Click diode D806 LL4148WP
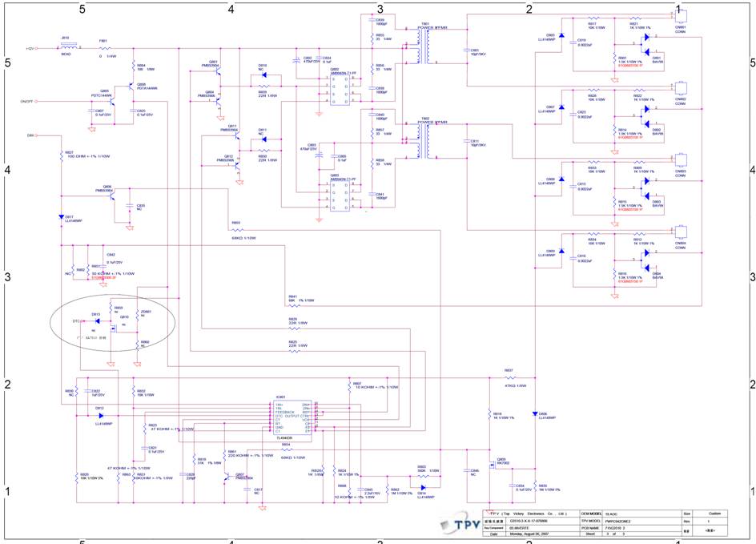 [535, 413]
